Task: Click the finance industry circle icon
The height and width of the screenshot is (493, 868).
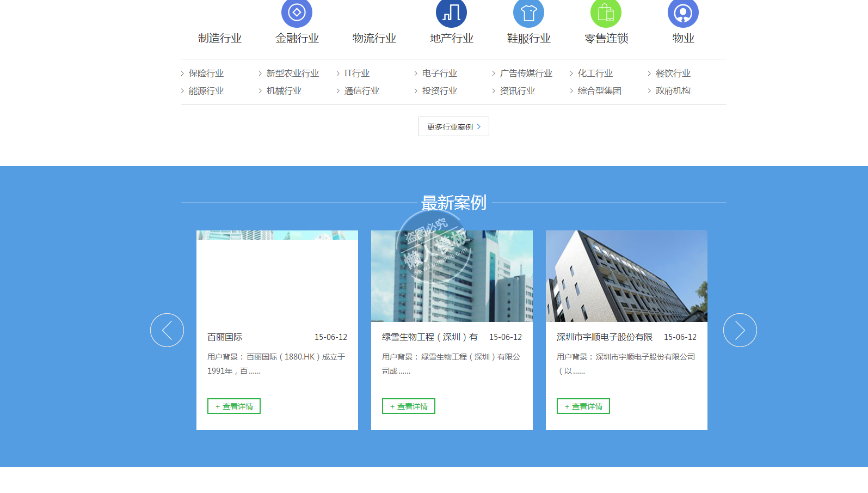Action: click(x=297, y=13)
